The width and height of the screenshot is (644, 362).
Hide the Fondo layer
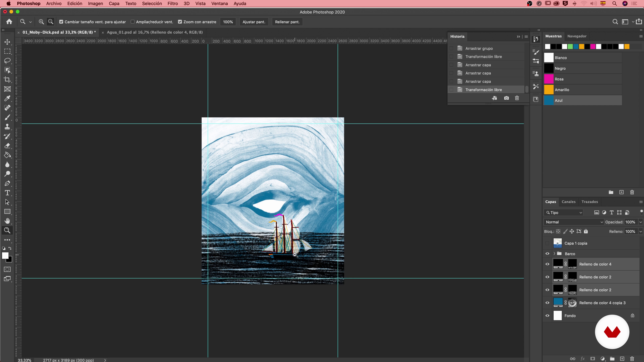coord(547,316)
